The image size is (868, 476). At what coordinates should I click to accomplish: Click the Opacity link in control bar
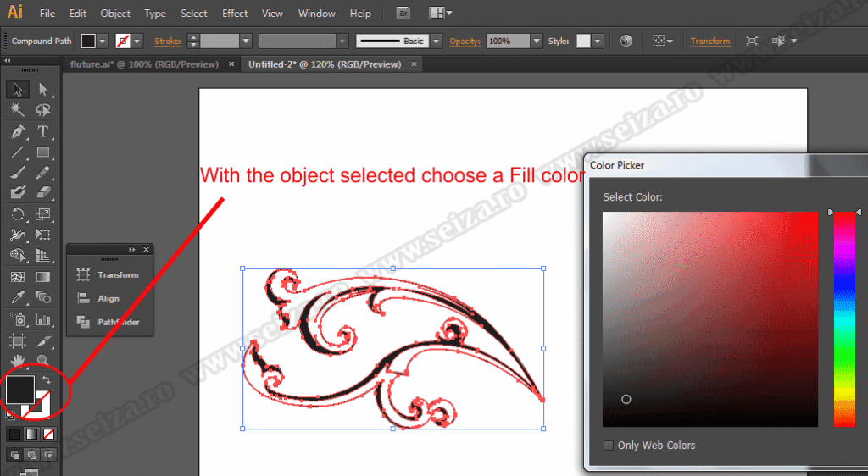pyautogui.click(x=465, y=41)
